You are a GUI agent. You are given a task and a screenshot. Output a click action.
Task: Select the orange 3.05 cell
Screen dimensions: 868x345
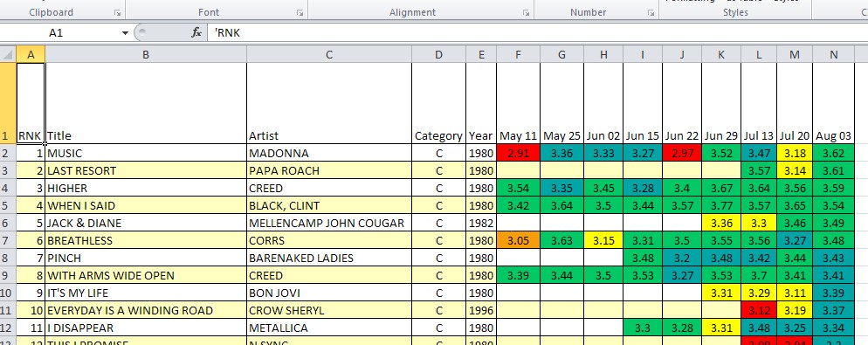(518, 240)
